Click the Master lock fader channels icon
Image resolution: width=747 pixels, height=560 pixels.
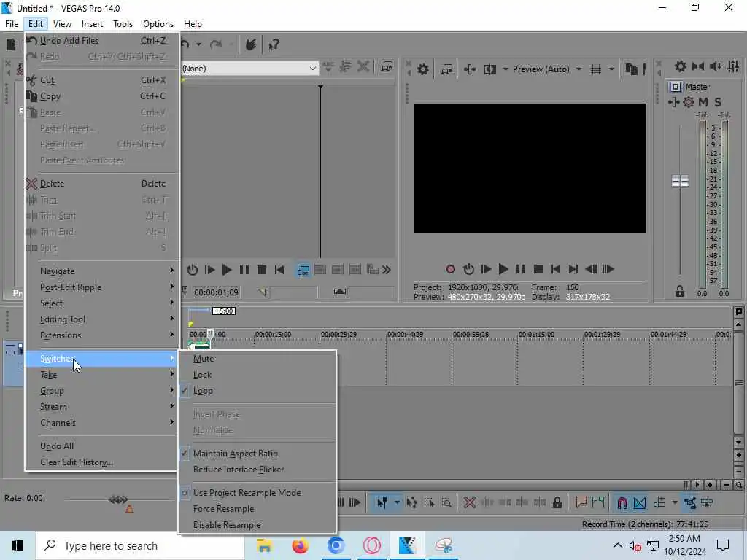click(680, 292)
